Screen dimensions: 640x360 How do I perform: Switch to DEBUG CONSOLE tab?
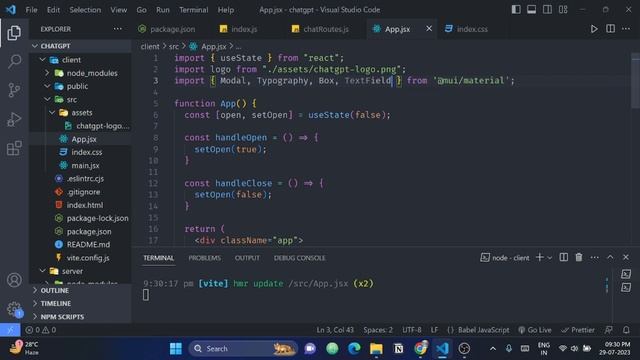click(300, 258)
